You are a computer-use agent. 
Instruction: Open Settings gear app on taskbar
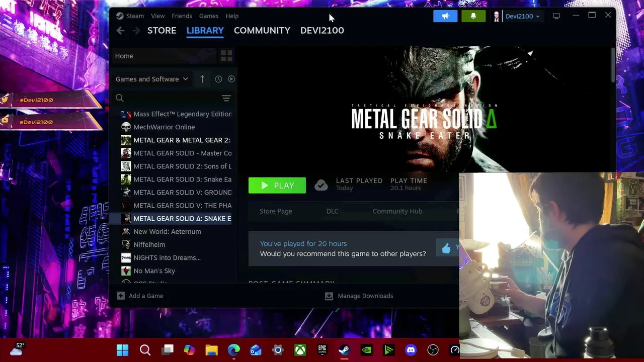pyautogui.click(x=278, y=350)
